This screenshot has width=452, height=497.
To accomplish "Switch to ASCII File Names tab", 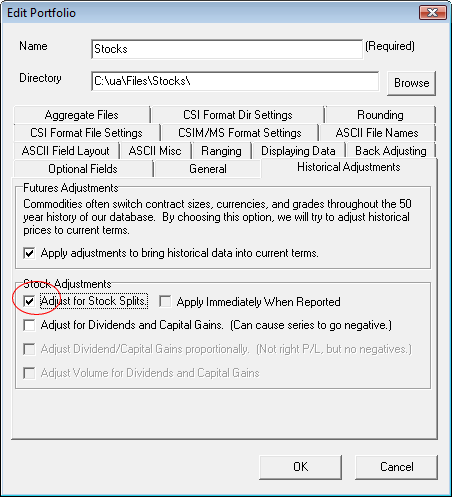I will [377, 133].
